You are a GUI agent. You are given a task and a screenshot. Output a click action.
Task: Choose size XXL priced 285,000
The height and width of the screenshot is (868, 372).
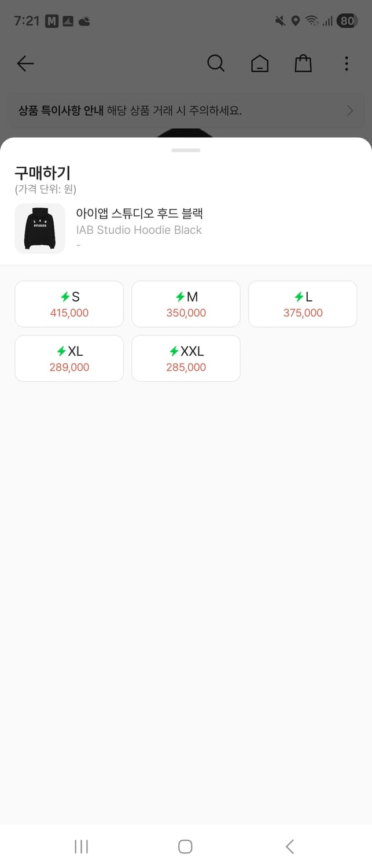[186, 359]
